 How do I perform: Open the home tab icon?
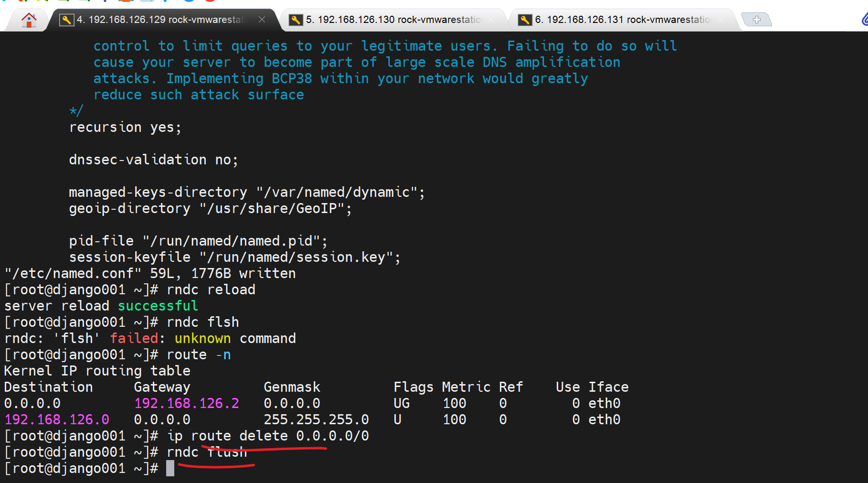tap(29, 20)
